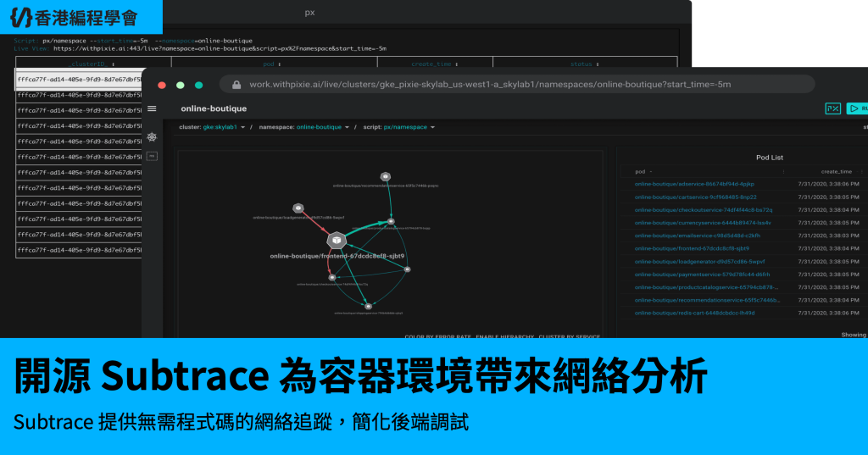Select the checkoutservice pod node in graph
Screen dimensions: 868x455
pyautogui.click(x=332, y=277)
